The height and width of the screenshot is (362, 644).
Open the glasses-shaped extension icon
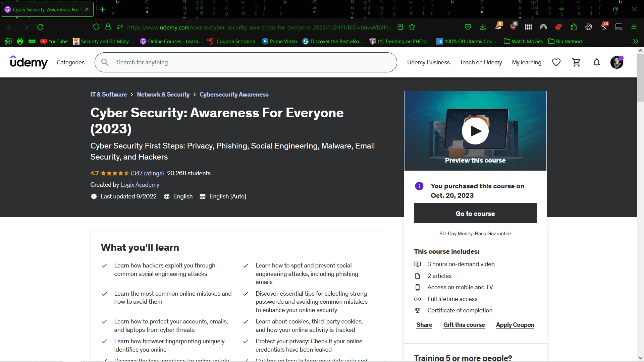click(x=619, y=27)
